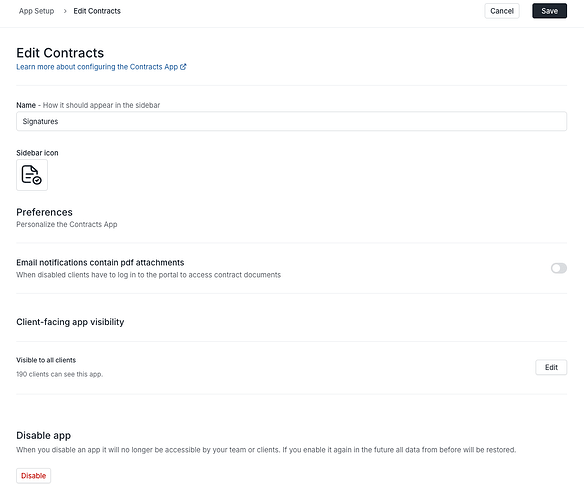Screen dimensions: 584x500
Task: Click the breadcrumb chevron separator
Action: pos(65,11)
